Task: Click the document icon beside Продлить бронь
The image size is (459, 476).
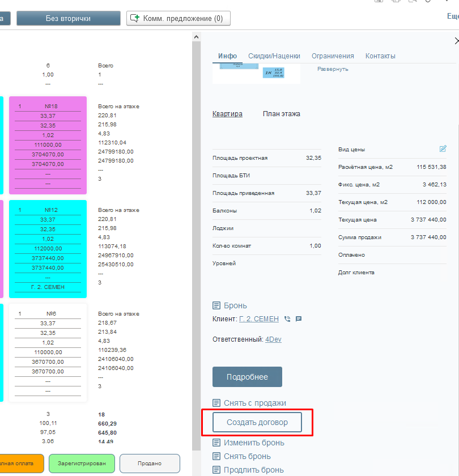Action: [216, 470]
